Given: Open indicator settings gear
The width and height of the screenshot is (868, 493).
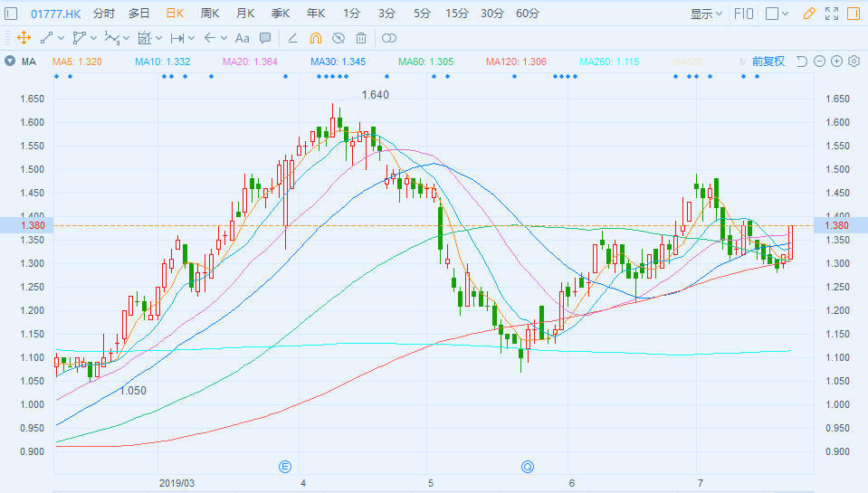Looking at the screenshot, I should 854,62.
